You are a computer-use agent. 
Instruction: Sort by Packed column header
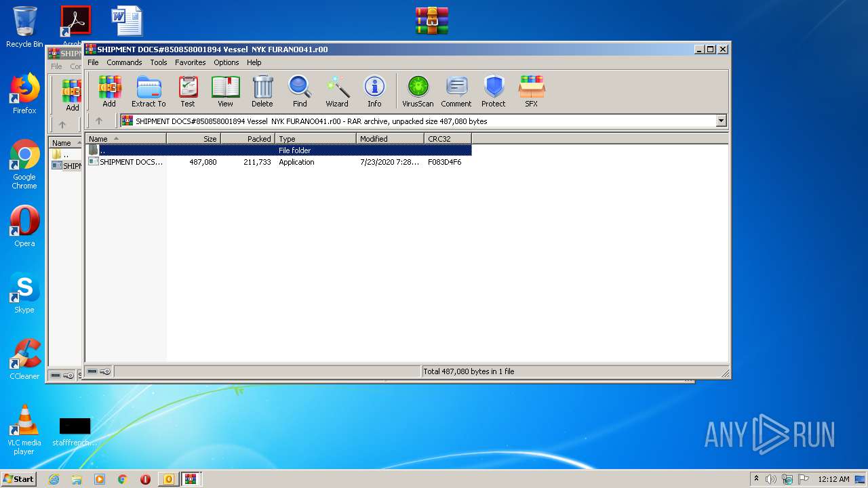[x=248, y=139]
